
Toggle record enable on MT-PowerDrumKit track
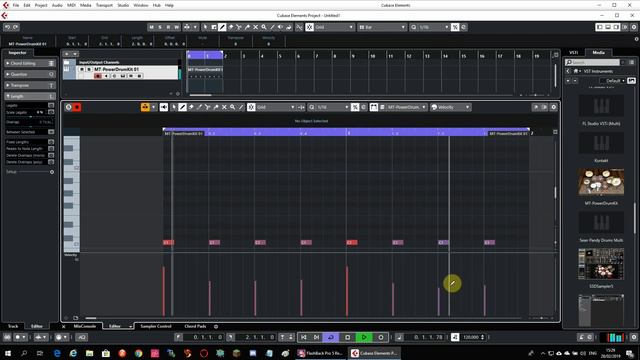[98, 76]
